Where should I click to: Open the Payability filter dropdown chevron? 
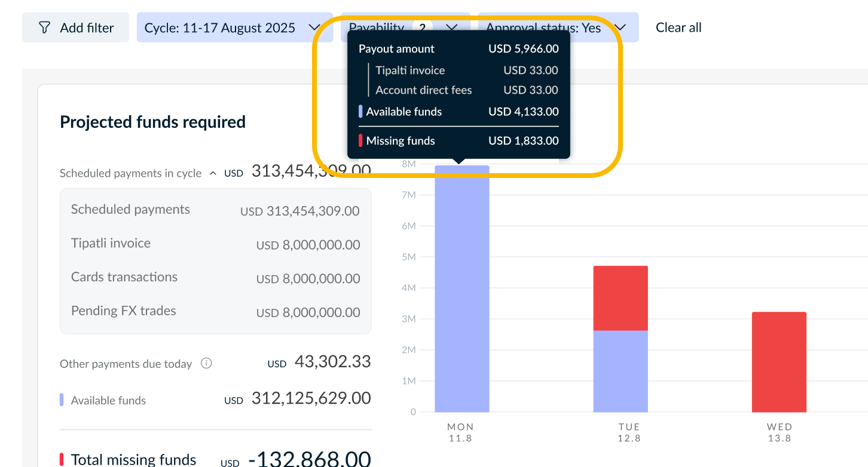tap(452, 27)
